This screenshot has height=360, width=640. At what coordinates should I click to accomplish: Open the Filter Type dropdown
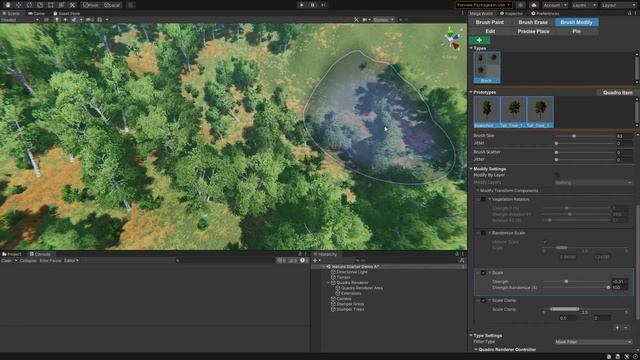(x=593, y=342)
